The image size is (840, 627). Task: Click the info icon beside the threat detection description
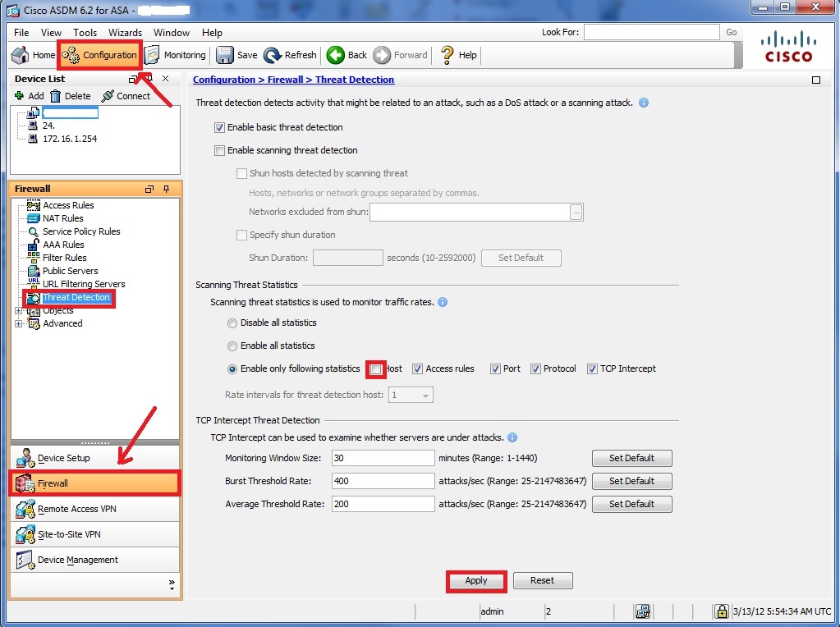tap(644, 103)
